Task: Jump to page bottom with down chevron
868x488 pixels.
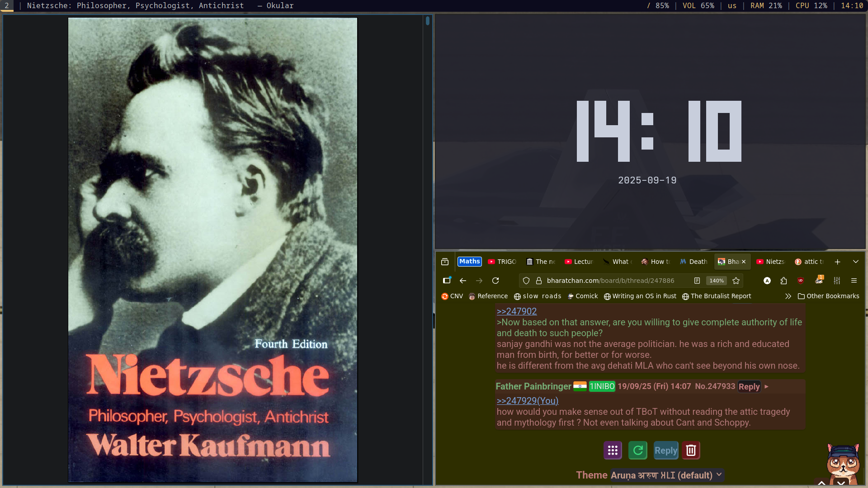Action: pos(841,483)
